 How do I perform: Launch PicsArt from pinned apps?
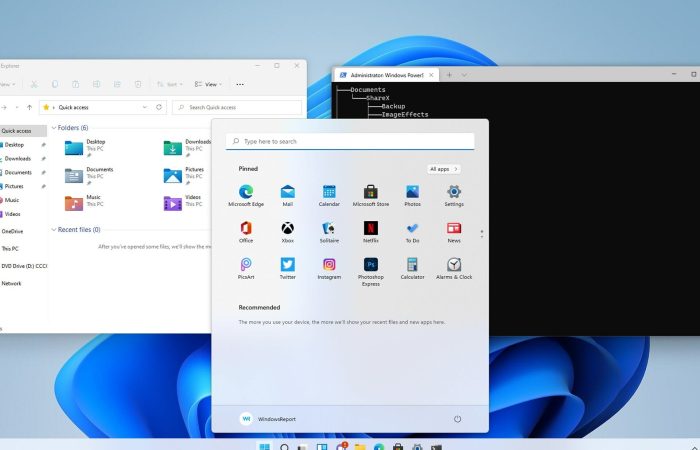(246, 269)
